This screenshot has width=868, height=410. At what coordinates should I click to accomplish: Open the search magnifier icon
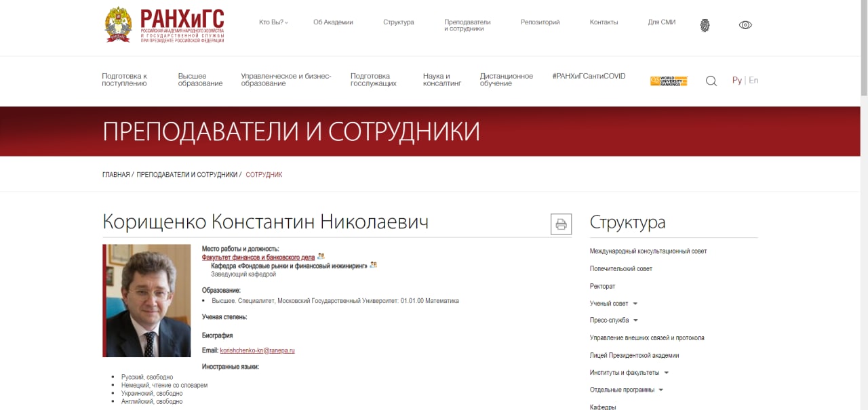coord(711,81)
